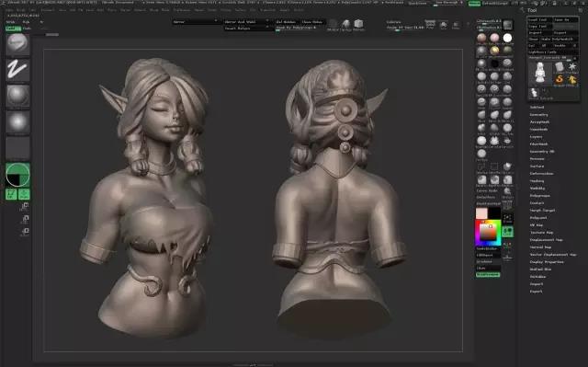The image size is (588, 367).
Task: Click the Load Tool button
Action: click(539, 19)
